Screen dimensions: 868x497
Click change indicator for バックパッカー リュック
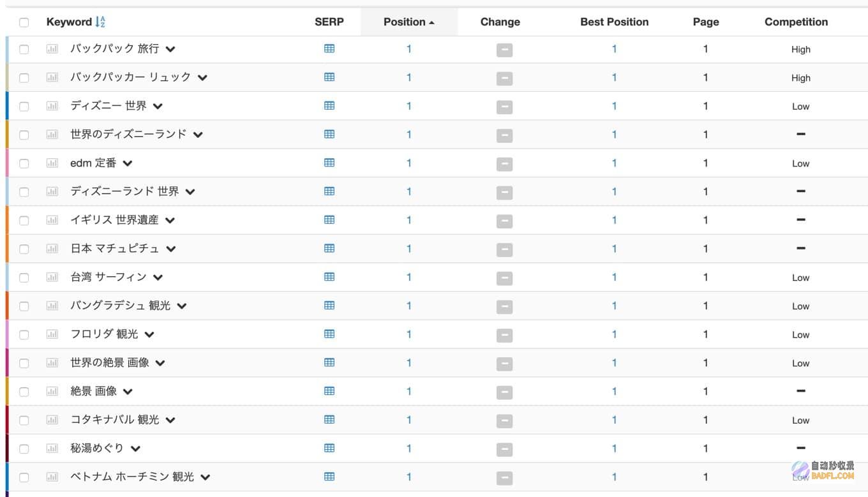(x=504, y=78)
